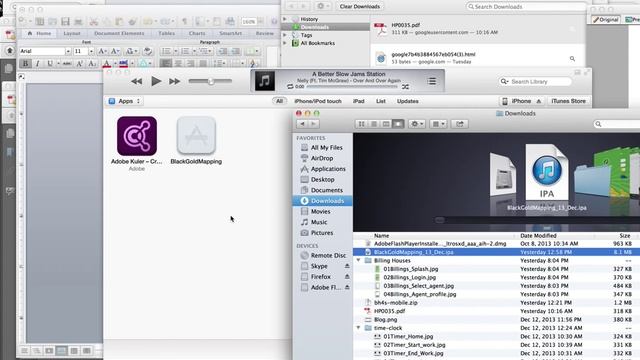The width and height of the screenshot is (640, 360).
Task: Click the IPA file cover in Cover Flow
Action: click(x=547, y=172)
